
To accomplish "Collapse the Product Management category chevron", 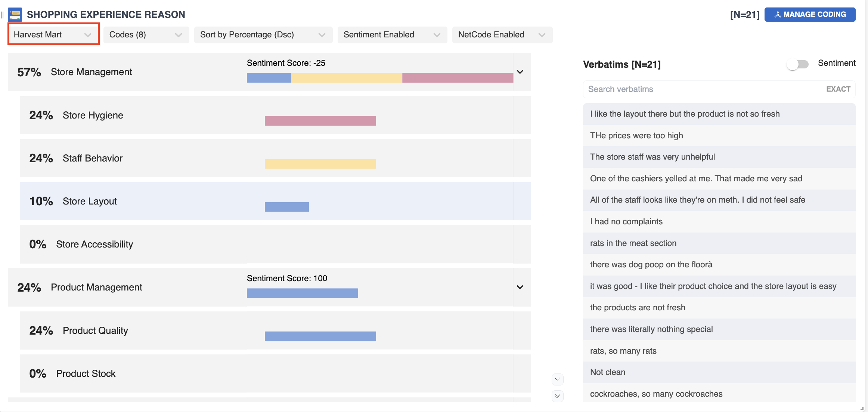I will tap(520, 287).
